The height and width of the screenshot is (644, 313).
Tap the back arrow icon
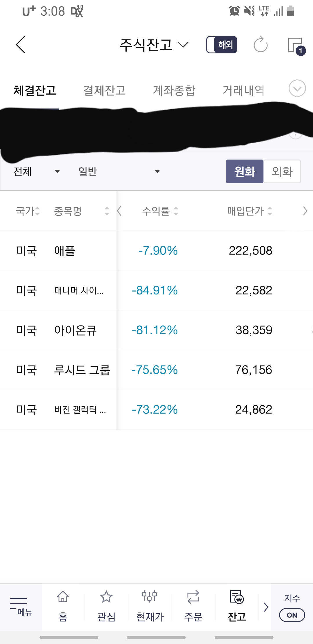point(21,45)
